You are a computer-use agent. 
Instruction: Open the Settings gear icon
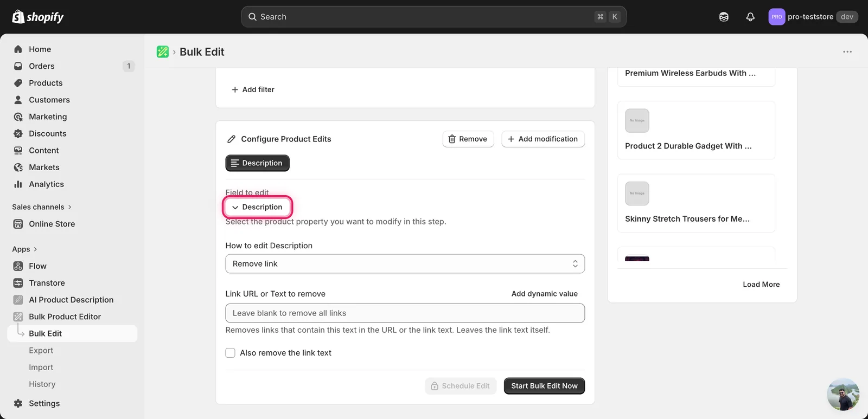(18, 403)
